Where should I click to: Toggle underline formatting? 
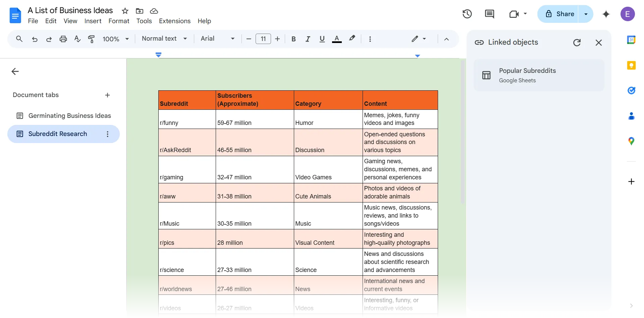322,39
